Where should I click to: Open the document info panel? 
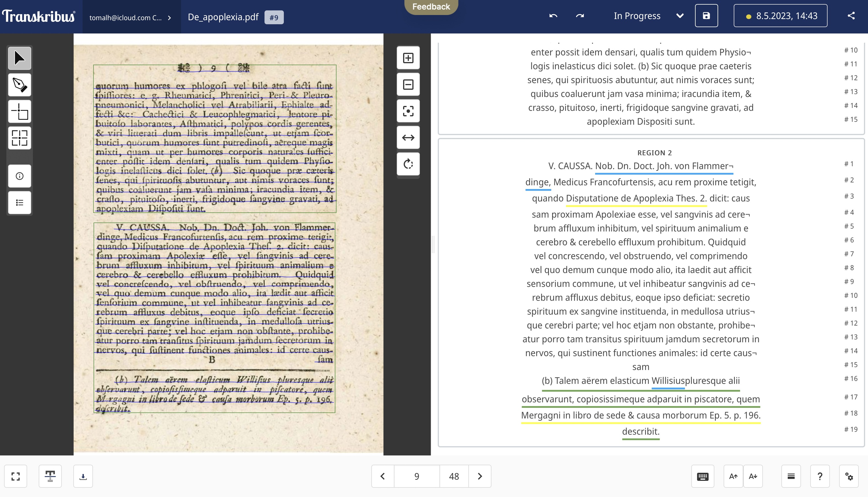[x=19, y=176]
